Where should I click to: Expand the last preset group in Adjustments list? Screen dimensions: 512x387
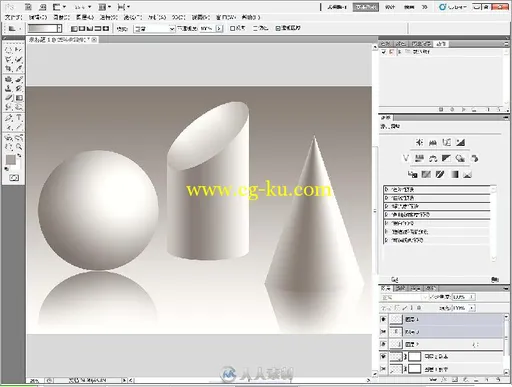[386, 240]
